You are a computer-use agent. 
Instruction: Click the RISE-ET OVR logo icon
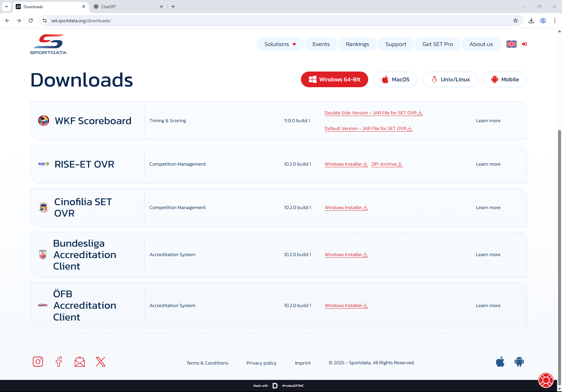43,164
